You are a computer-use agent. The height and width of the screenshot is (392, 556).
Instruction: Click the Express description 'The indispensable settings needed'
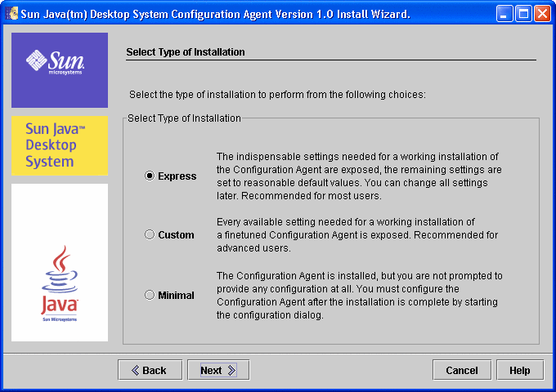295,157
